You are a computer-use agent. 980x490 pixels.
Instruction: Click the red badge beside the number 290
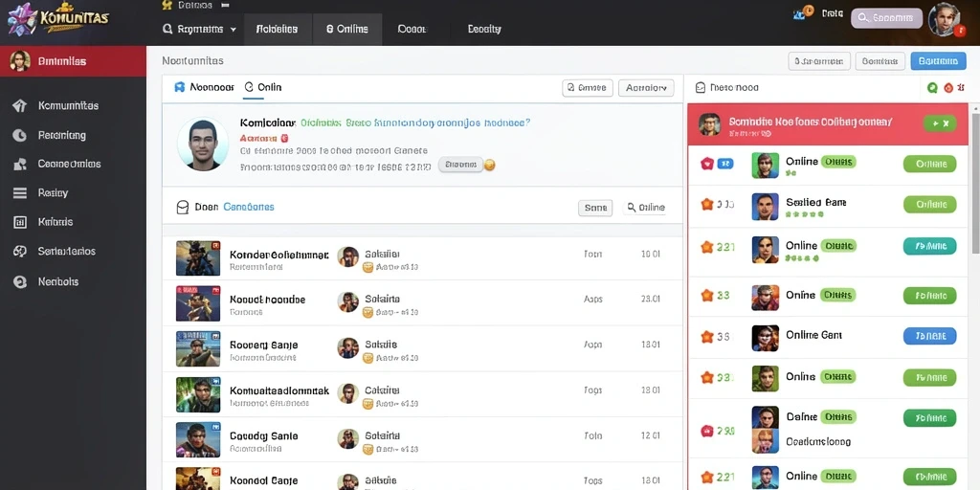(707, 431)
